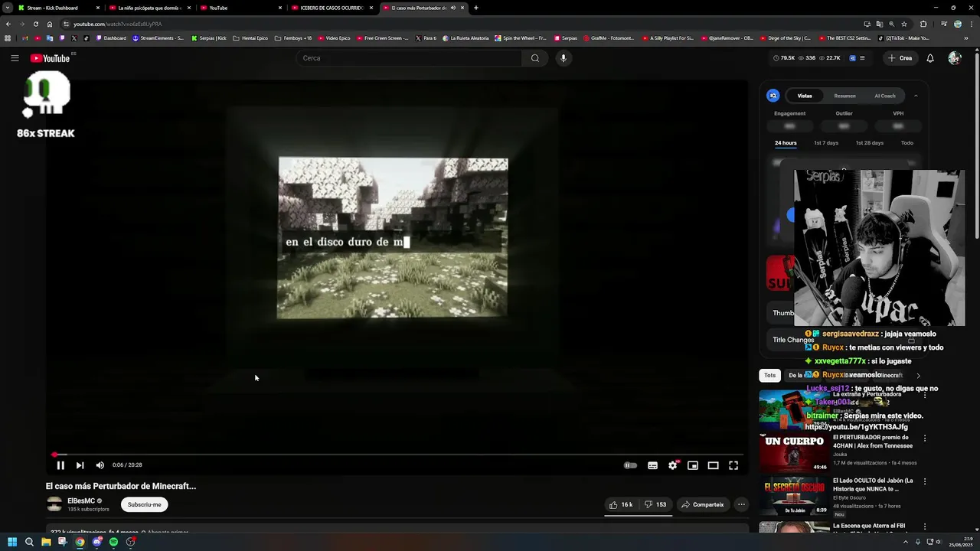Skip to the next video
Image resolution: width=980 pixels, height=551 pixels.
tap(80, 465)
